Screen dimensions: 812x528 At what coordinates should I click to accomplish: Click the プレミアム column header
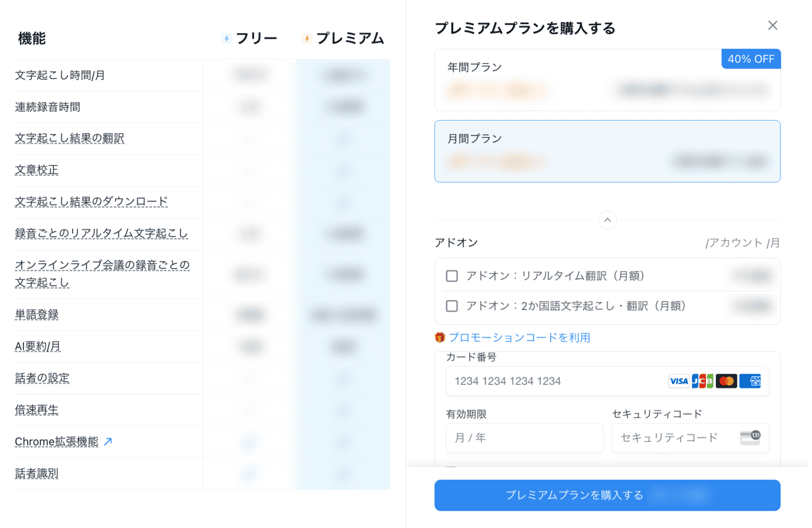click(350, 39)
